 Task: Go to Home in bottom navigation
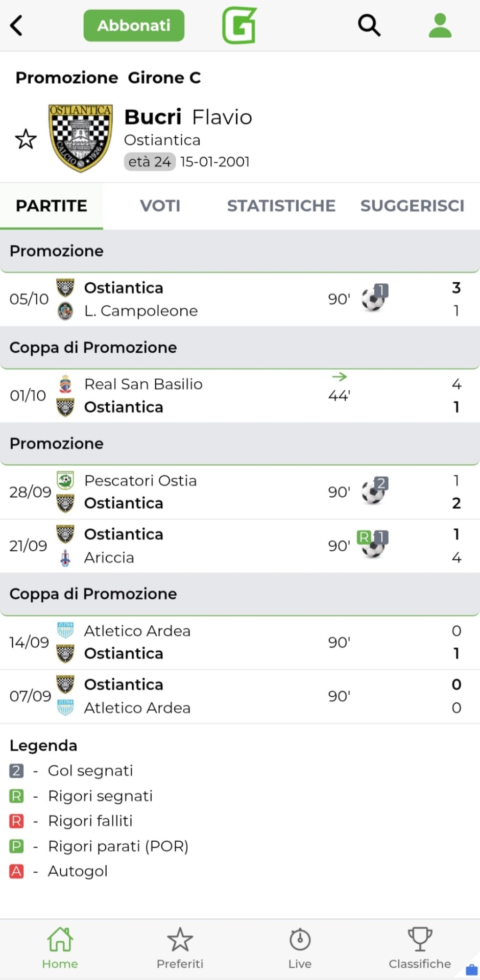click(x=60, y=948)
